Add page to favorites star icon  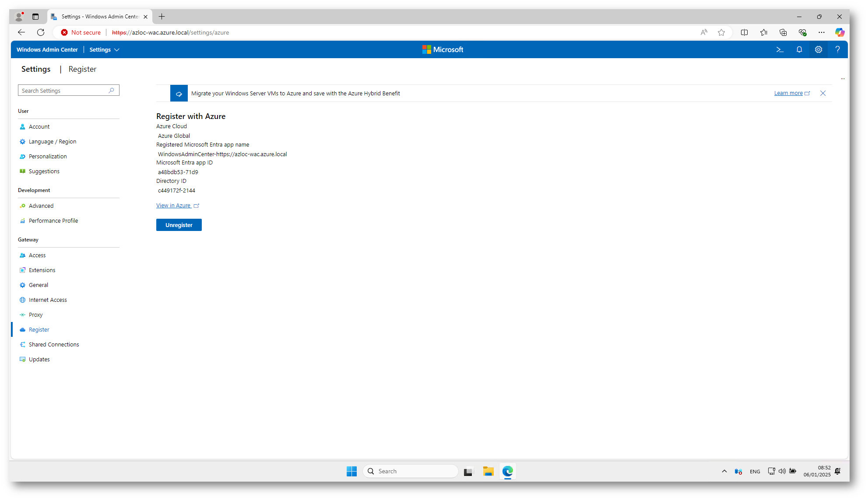coord(721,32)
